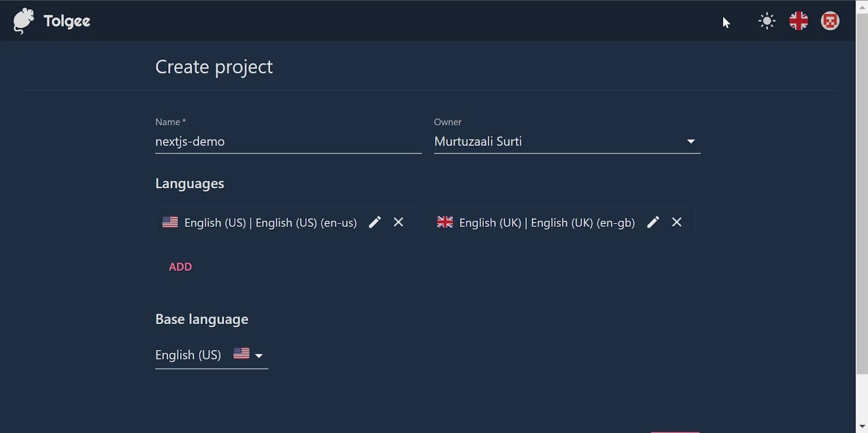Click the Tolgee wordmark text
The height and width of the screenshot is (433, 868).
click(x=67, y=22)
